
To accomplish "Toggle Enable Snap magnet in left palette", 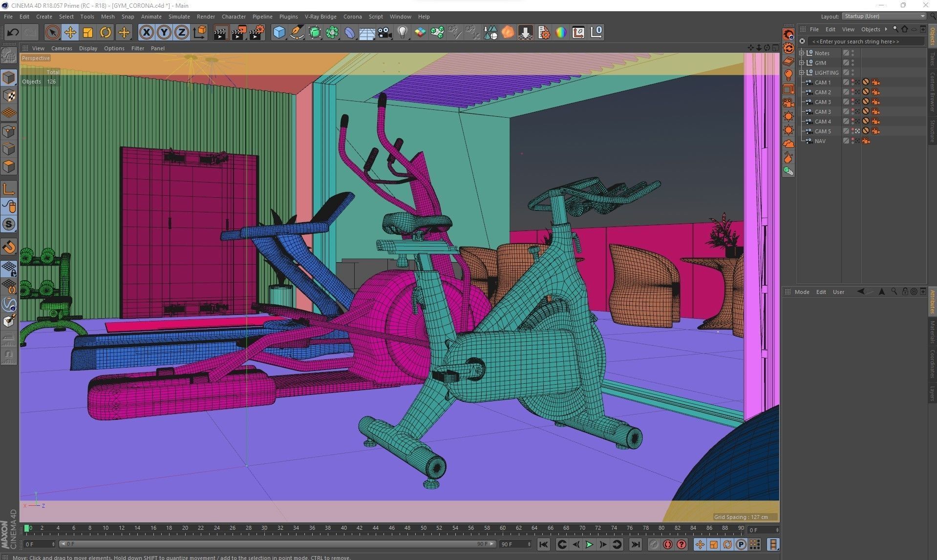I will pos(9,247).
